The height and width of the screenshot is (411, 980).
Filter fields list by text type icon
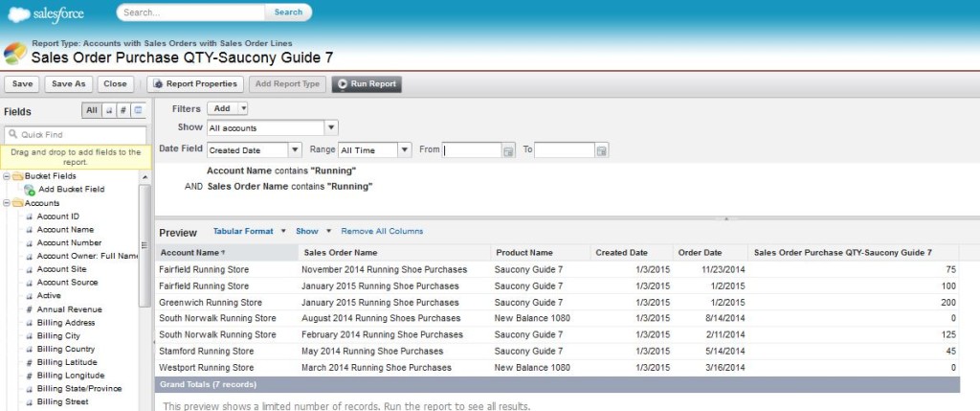[x=109, y=110]
